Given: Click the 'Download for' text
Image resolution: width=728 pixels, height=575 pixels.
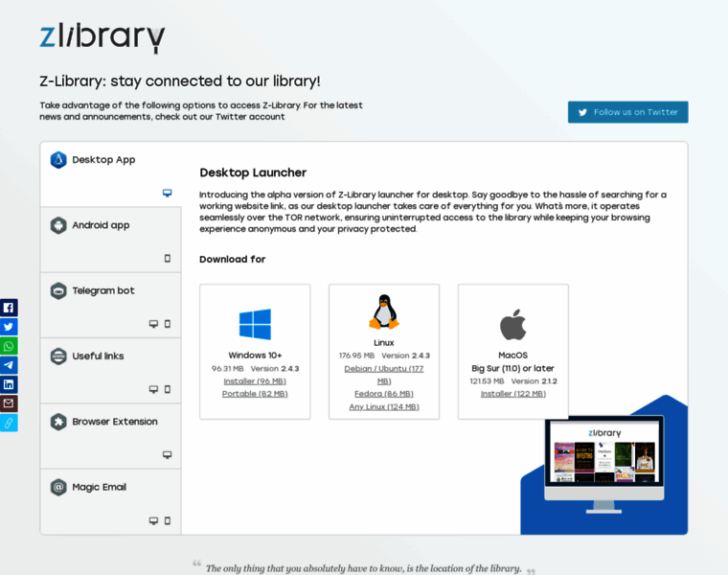Looking at the screenshot, I should point(233,259).
